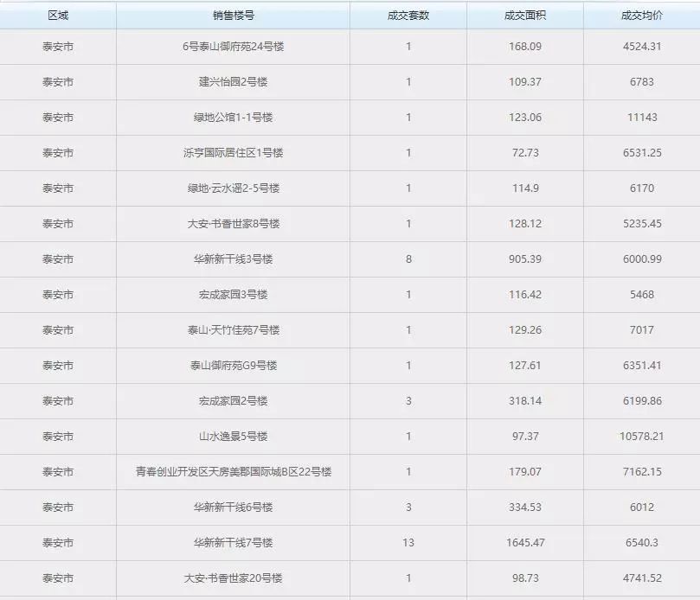Click area value 1645.47
The width and height of the screenshot is (700, 600).
point(525,543)
